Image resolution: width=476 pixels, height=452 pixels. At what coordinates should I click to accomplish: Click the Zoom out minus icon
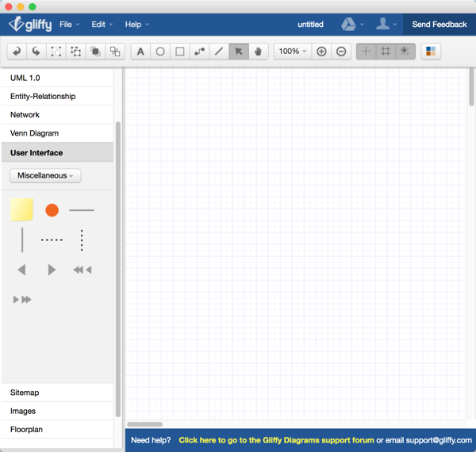(x=341, y=52)
